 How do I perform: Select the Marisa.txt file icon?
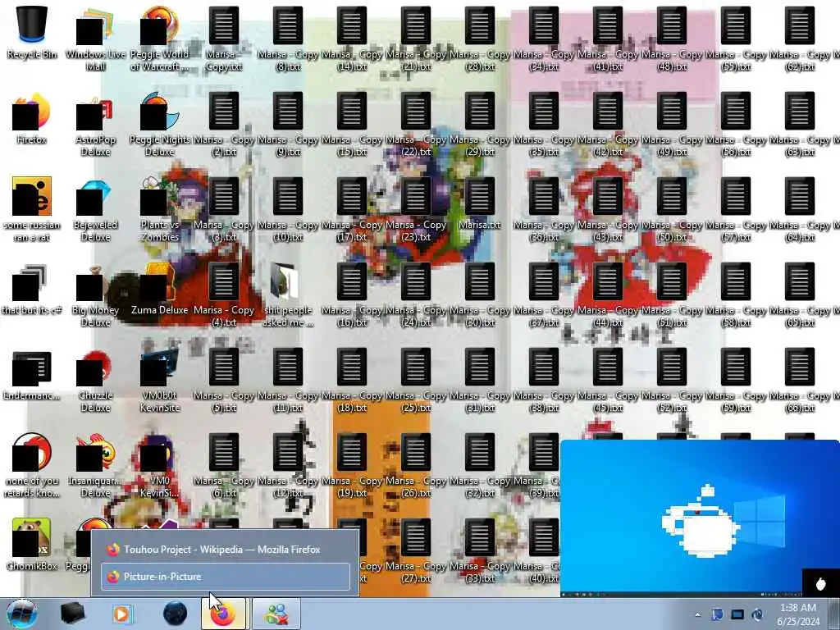tap(479, 204)
